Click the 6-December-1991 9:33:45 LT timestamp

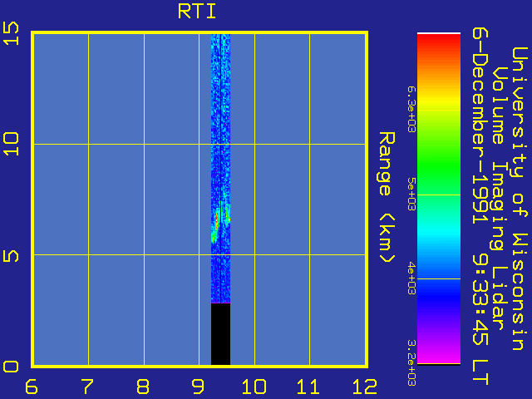click(480, 206)
